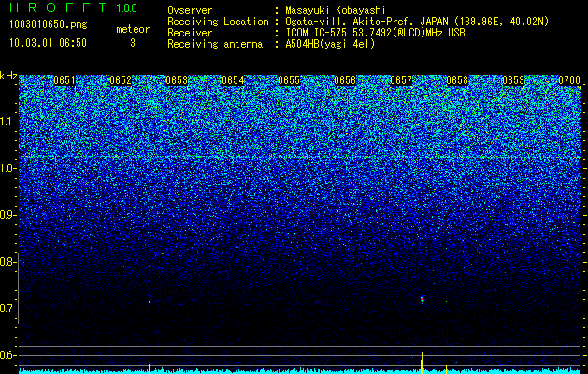
Task: Click the faint green echo dot under 0652
Action: tap(149, 302)
